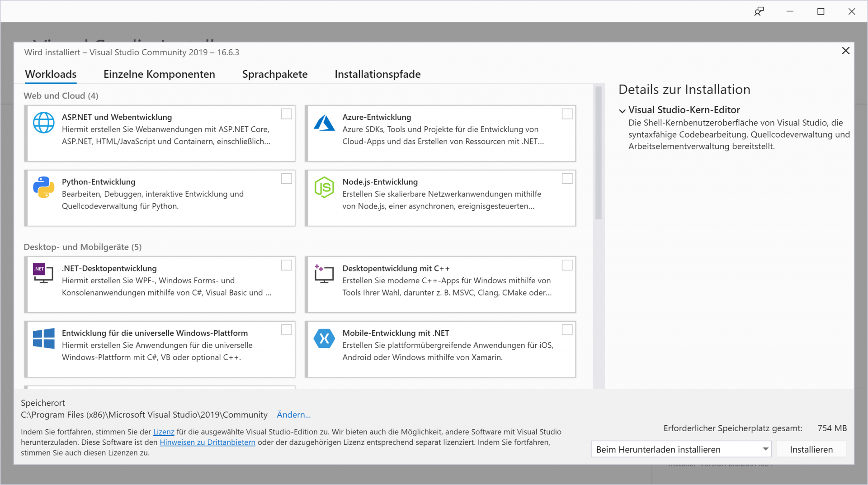Click Desktopentwicklung mit C++ title text
The image size is (868, 485).
(x=396, y=268)
